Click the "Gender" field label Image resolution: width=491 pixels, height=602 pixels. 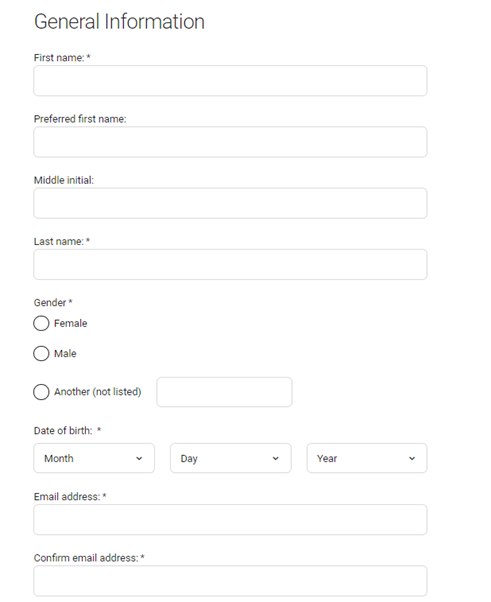[50, 303]
